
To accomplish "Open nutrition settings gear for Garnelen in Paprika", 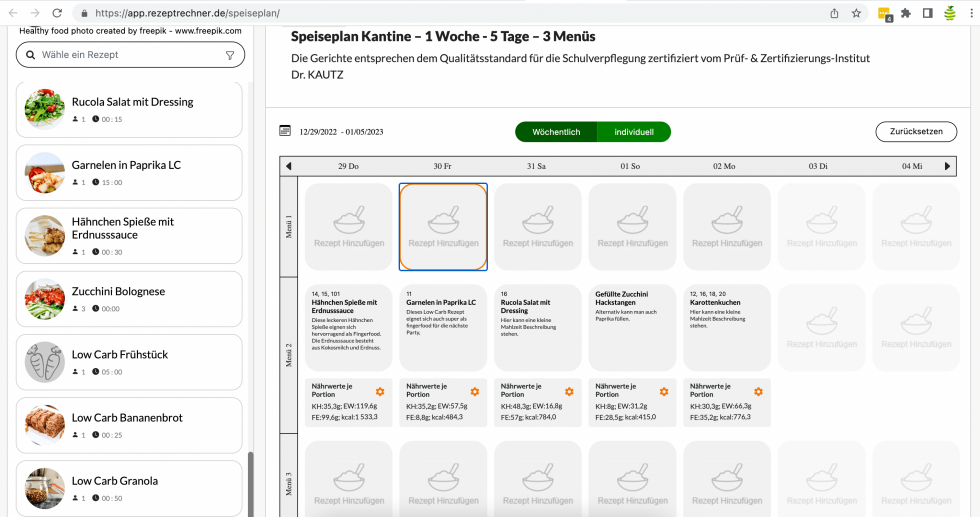I will [475, 392].
